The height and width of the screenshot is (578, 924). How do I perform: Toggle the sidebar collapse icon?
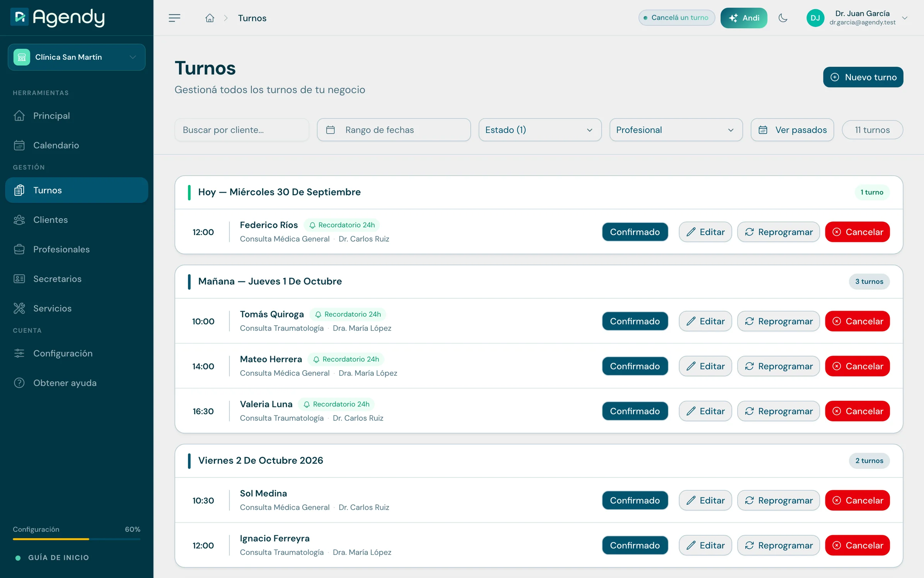coord(174,18)
